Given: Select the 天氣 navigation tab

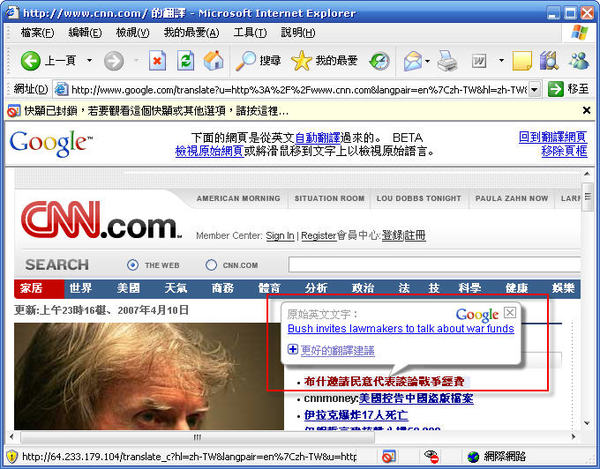Looking at the screenshot, I should point(176,288).
